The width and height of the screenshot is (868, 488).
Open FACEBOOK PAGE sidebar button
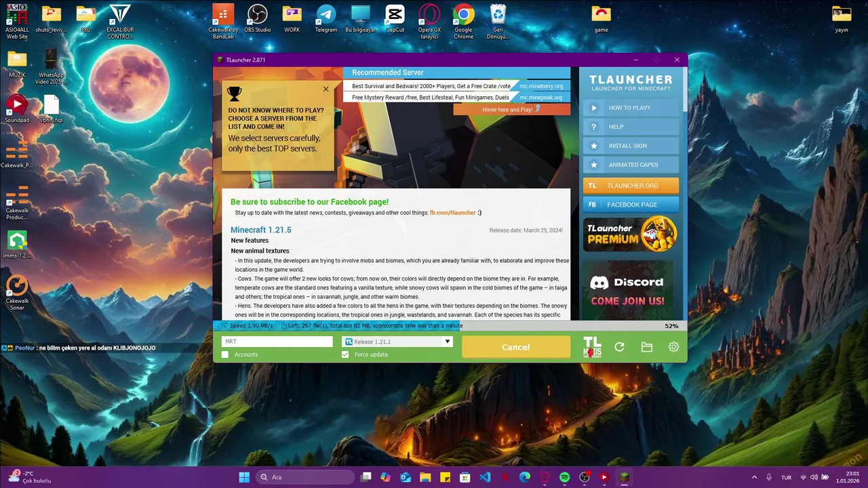pyautogui.click(x=631, y=205)
